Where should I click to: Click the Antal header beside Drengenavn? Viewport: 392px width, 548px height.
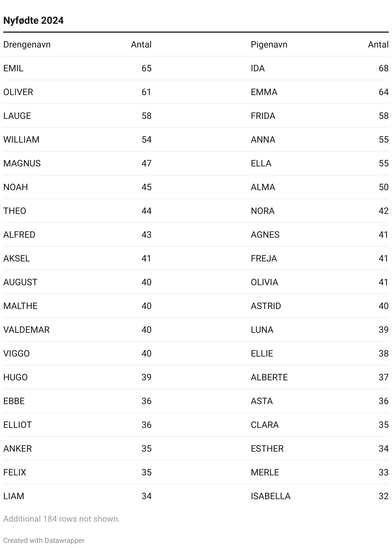[x=141, y=44]
